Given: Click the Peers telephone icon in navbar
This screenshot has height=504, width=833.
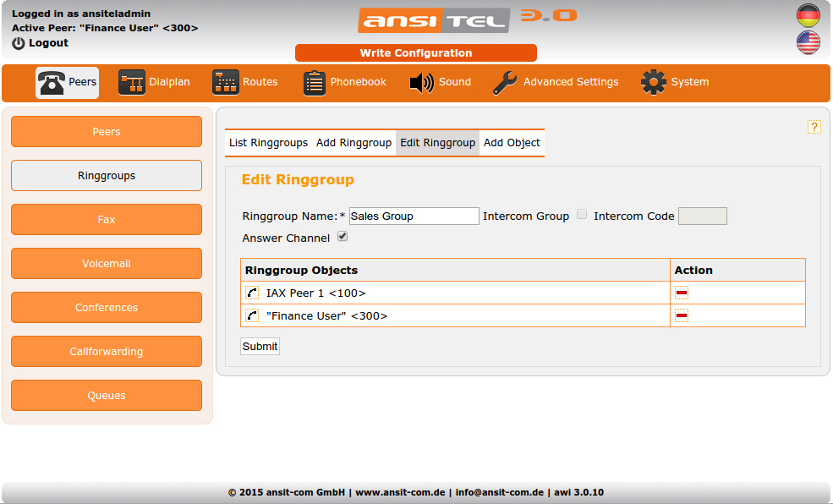Looking at the screenshot, I should pos(52,83).
